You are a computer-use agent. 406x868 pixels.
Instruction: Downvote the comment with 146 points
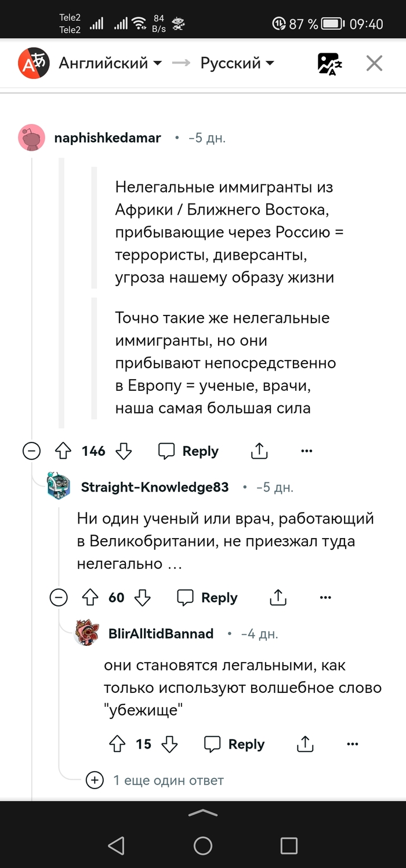124,451
